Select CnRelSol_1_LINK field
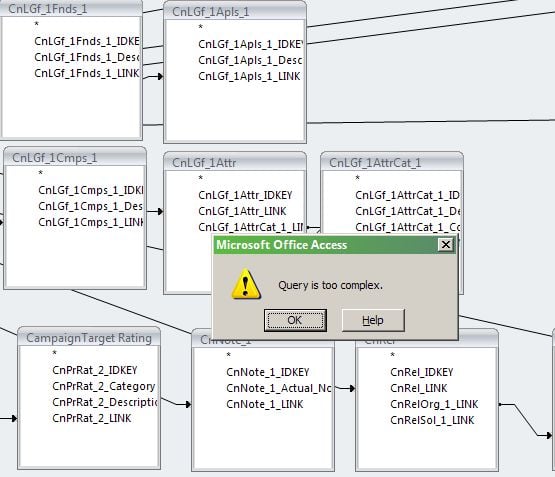 (432, 420)
